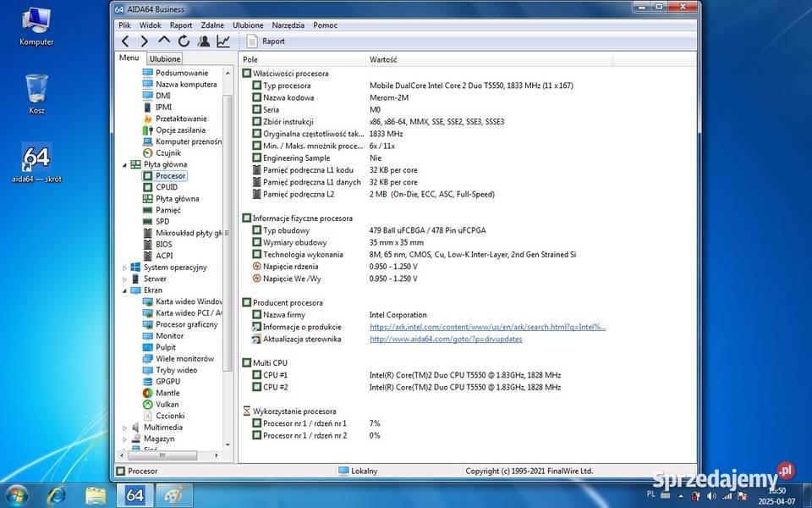Click AIDA64 icon in Windows taskbar
812x508 pixels.
point(134,494)
